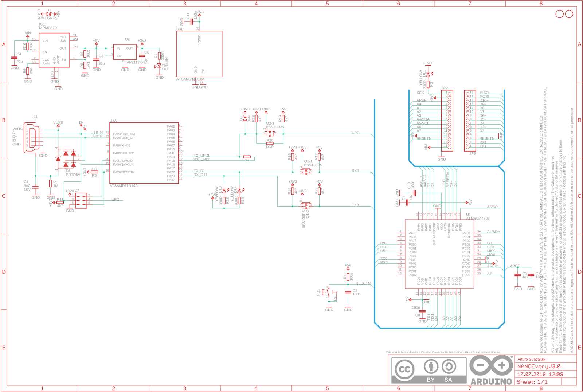Select the J2 six-pin header symbol
Screen dimensions: 583x392
tap(81, 201)
